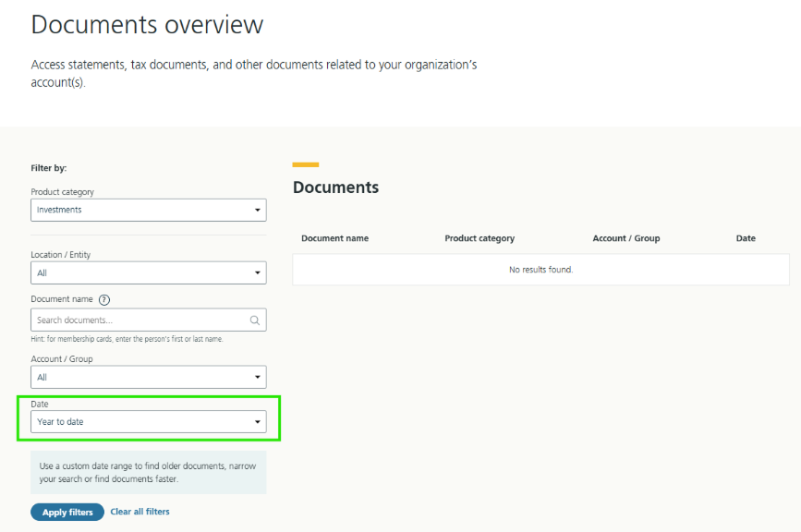Click the Account / Group column header
This screenshot has height=532, width=801.
(626, 238)
